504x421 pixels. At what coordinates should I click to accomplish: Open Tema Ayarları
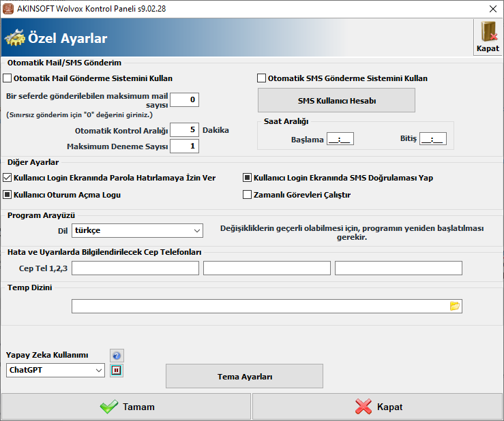pos(245,376)
